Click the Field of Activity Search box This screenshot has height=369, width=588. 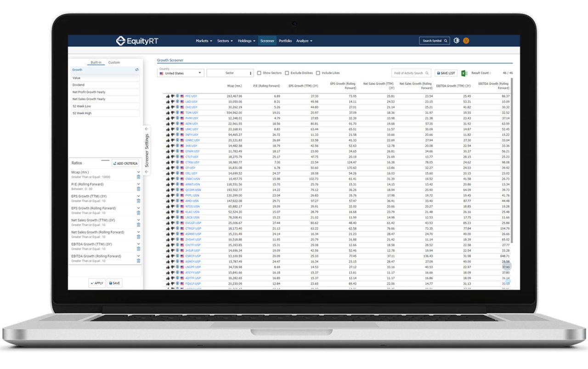click(x=412, y=73)
